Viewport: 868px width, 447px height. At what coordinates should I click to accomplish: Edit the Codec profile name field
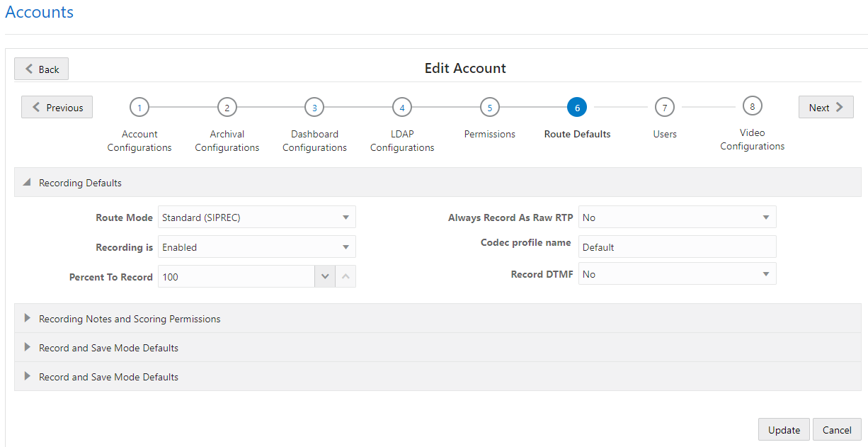tap(676, 247)
